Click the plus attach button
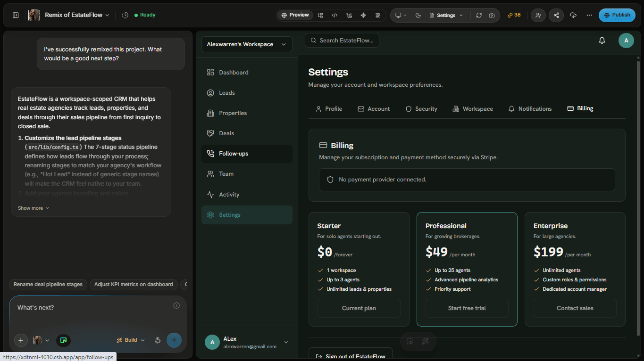 coord(21,340)
